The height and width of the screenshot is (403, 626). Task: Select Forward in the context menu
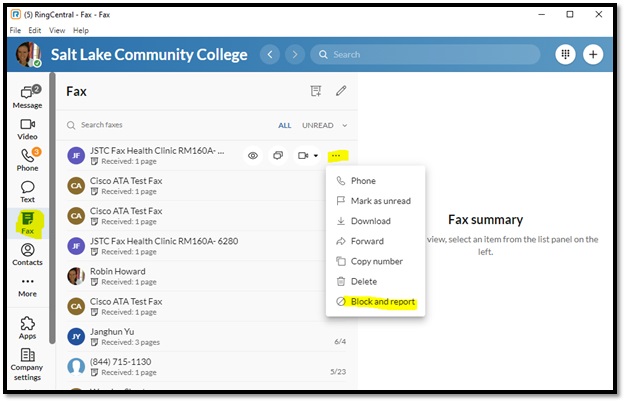point(375,241)
